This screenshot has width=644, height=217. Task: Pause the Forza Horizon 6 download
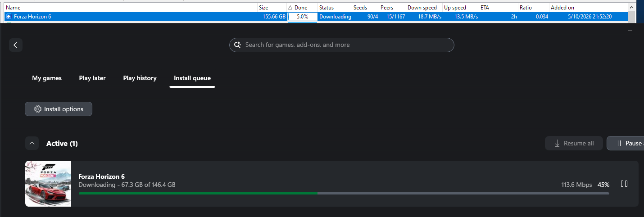click(624, 184)
